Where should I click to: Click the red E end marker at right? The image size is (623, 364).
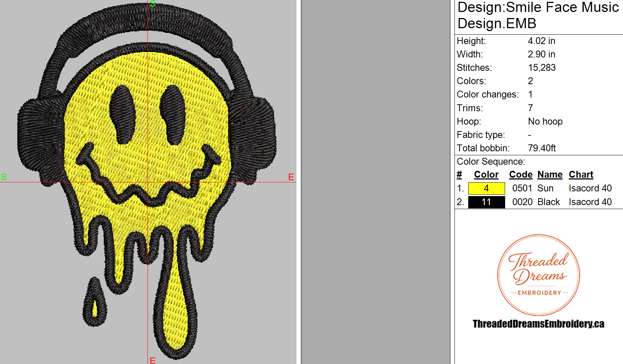291,177
